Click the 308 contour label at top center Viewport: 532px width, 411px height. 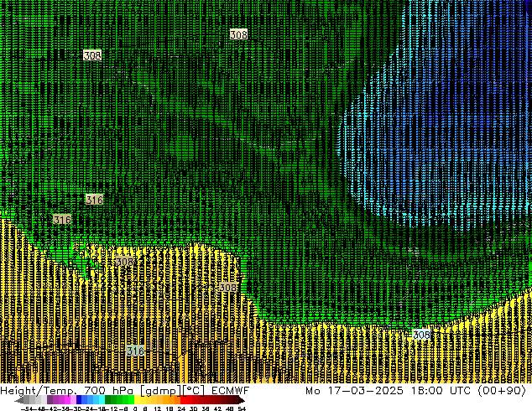pyautogui.click(x=238, y=34)
